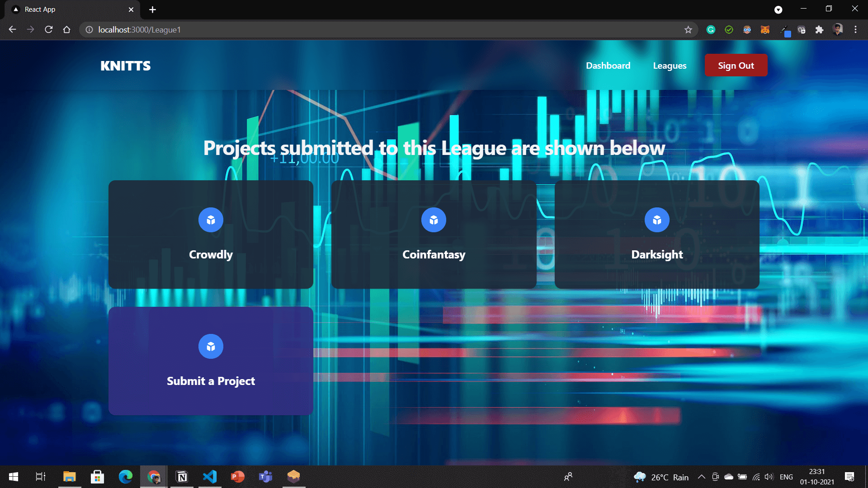
Task: Click the Metamask fox extension icon
Action: [765, 29]
